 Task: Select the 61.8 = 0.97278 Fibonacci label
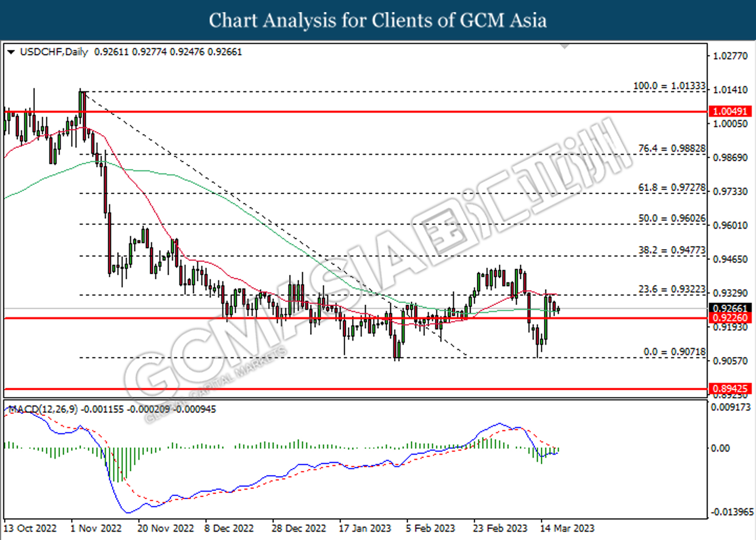coord(671,188)
